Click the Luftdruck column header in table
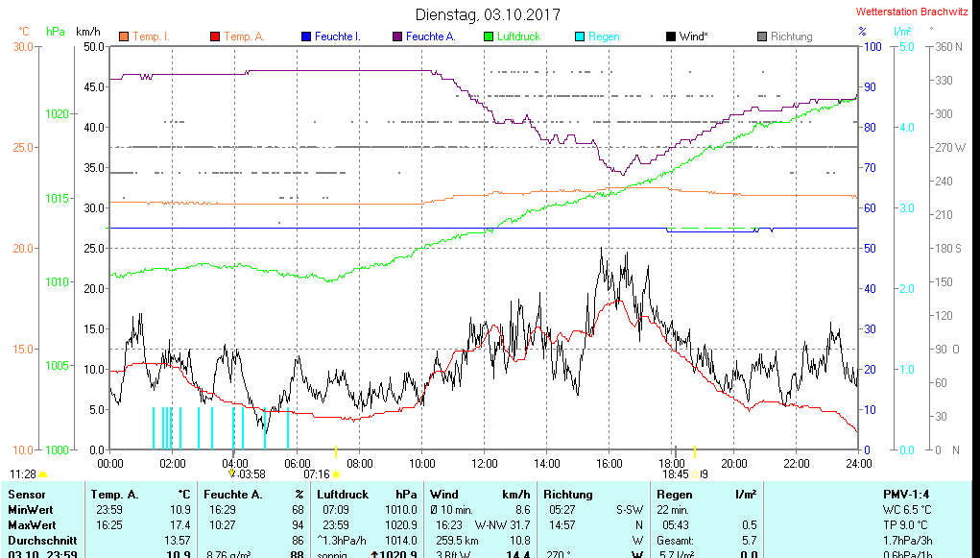Screen dimensions: 980x558 tap(343, 494)
